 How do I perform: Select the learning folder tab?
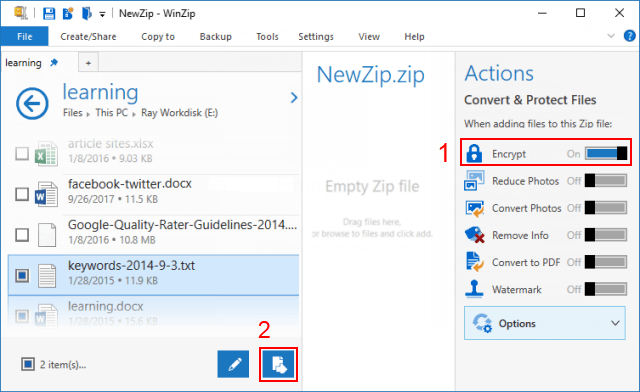[x=23, y=63]
